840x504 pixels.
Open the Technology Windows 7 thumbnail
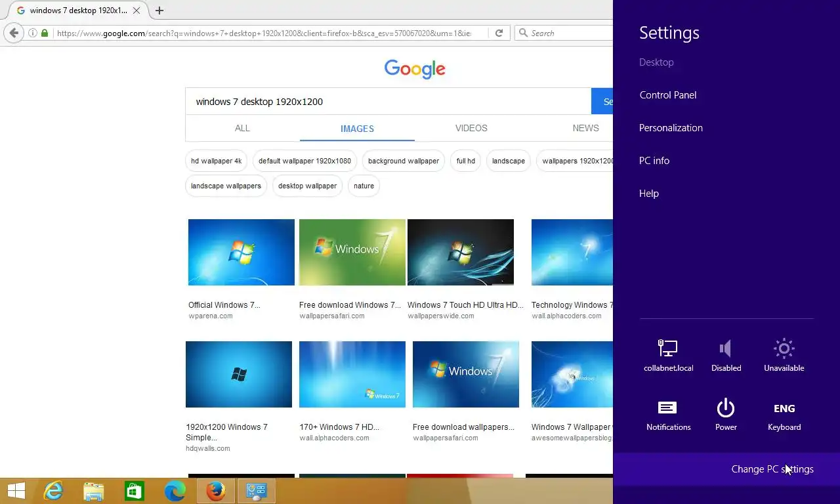point(572,252)
